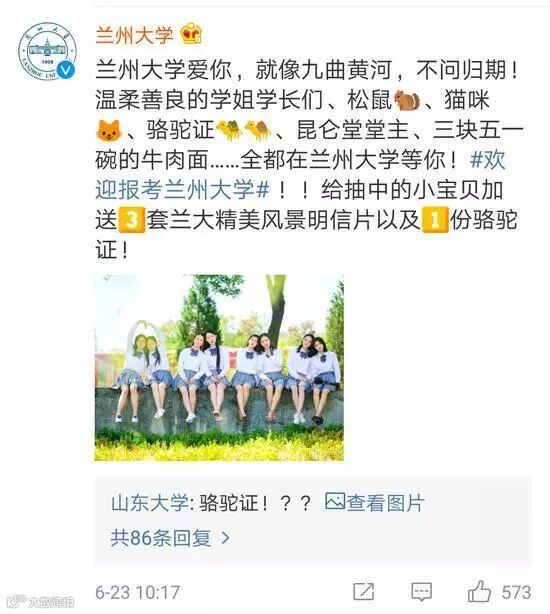Image resolution: width=550 pixels, height=614 pixels.
Task: Expand all 86 replies
Action: click(x=161, y=538)
